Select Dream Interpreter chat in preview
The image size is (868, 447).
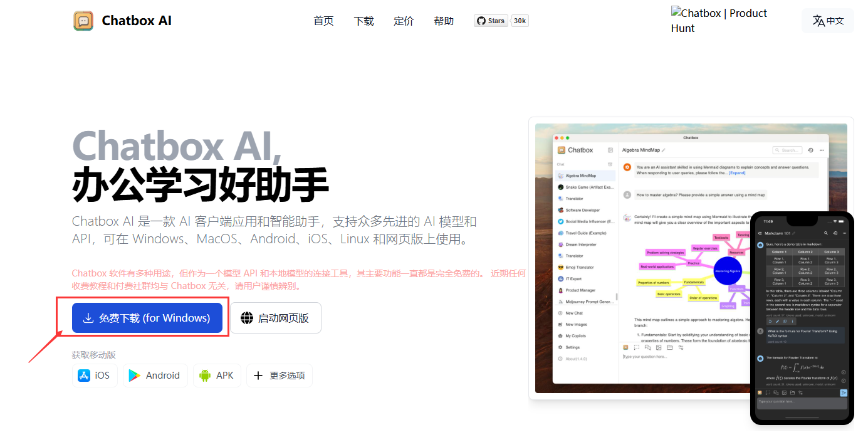[586, 245]
